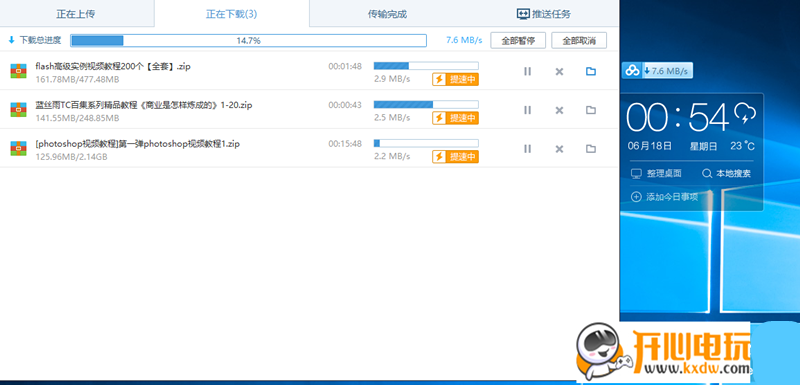The width and height of the screenshot is (800, 385).
Task: Click 添加今日事项 on the desktop widget
Action: (665, 197)
